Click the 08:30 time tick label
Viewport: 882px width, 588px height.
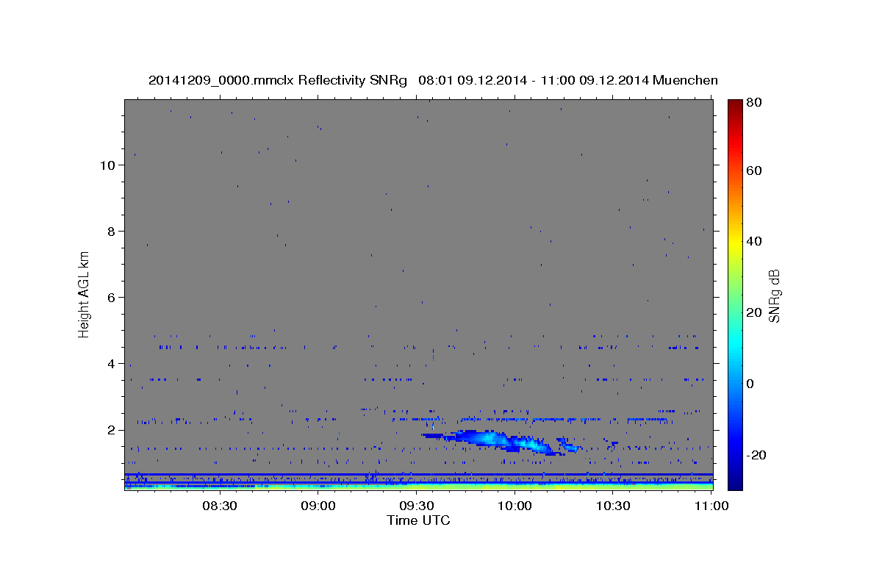(x=219, y=506)
